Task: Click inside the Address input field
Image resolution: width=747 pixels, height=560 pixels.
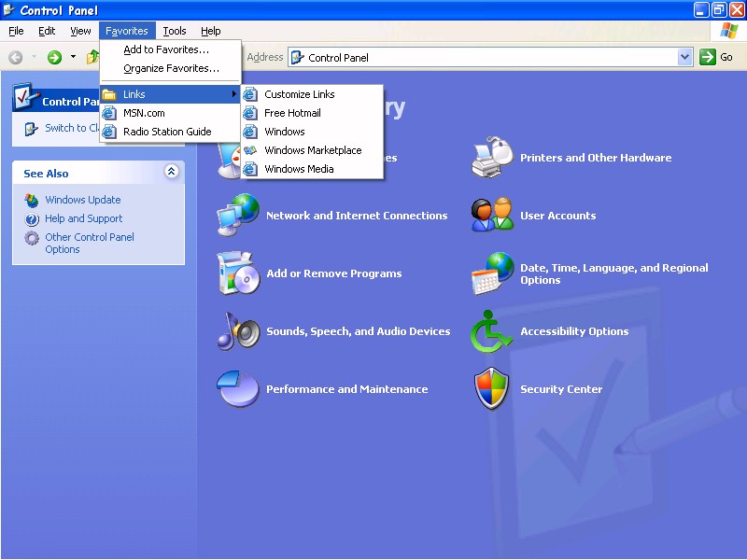Action: coord(486,57)
